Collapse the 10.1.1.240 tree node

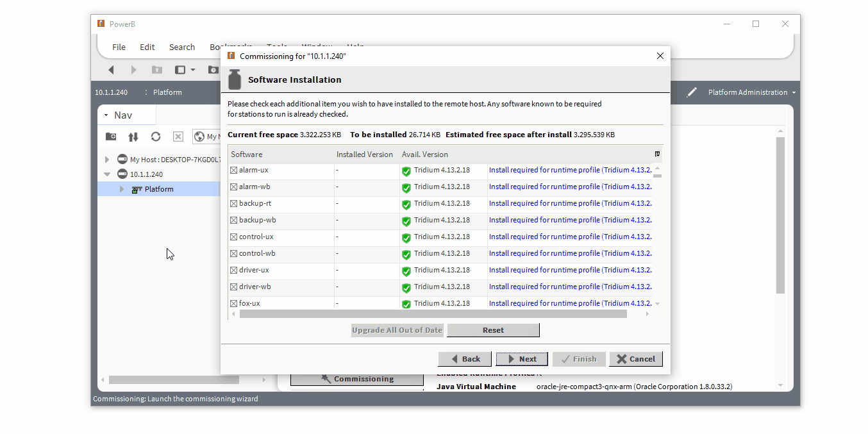(x=107, y=174)
